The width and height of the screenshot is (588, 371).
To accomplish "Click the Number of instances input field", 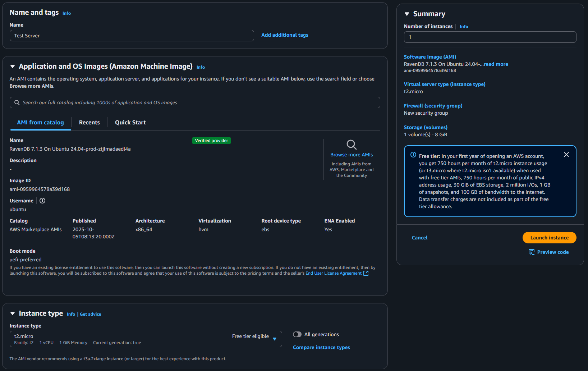I will click(490, 37).
